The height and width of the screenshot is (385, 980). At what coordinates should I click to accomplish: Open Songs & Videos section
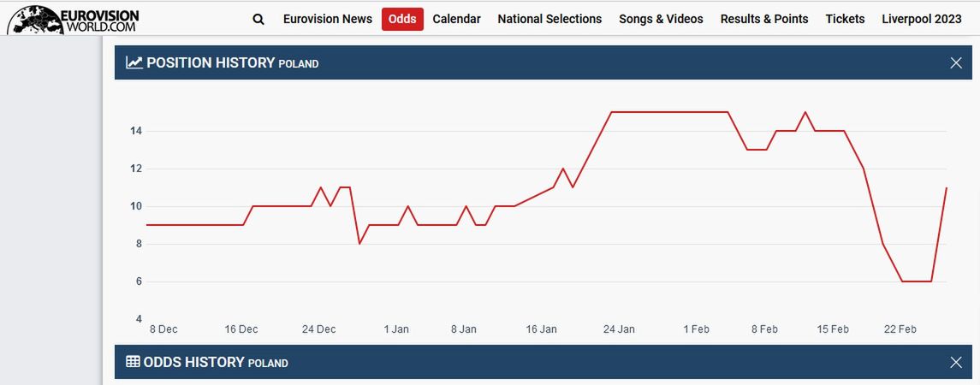point(661,19)
